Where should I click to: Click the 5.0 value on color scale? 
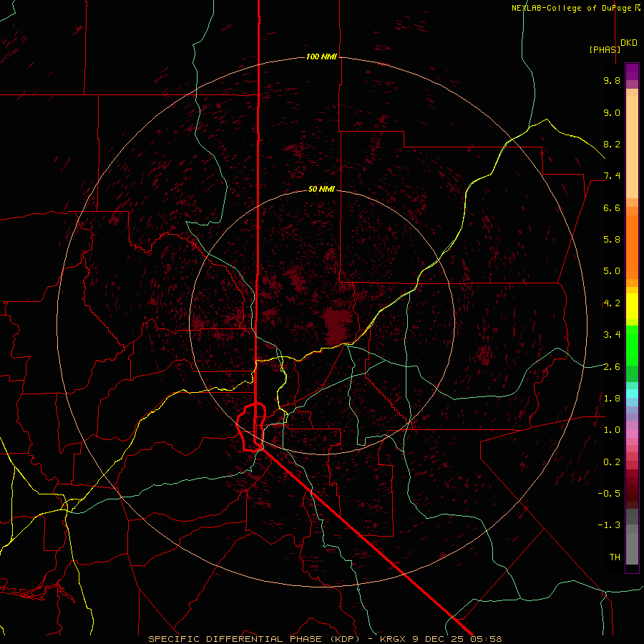click(x=612, y=271)
